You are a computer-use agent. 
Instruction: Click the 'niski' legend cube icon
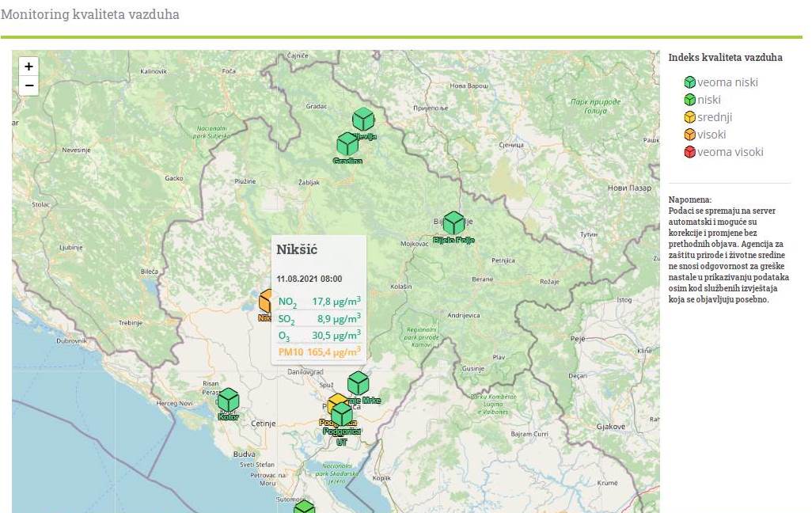pos(690,100)
